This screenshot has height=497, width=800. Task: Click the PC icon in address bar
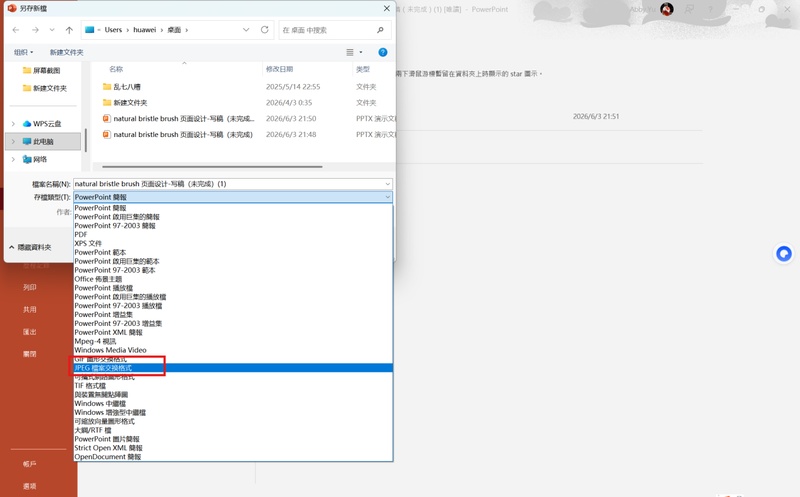90,30
